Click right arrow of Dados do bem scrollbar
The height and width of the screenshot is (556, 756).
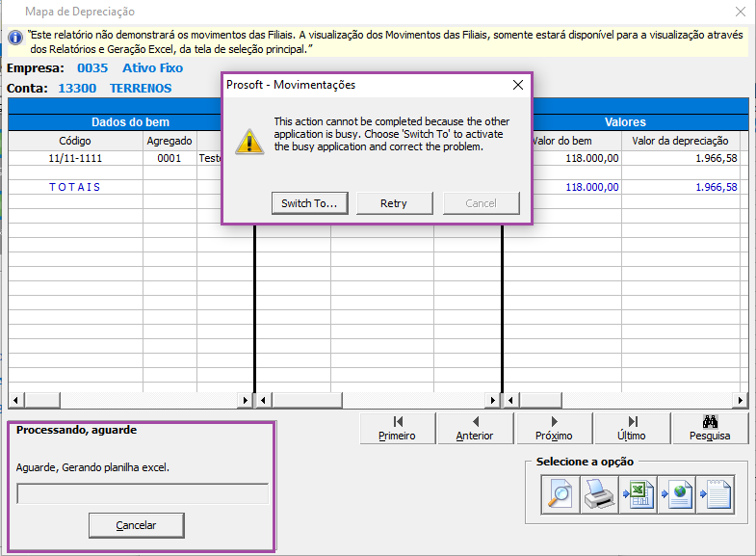tap(246, 400)
